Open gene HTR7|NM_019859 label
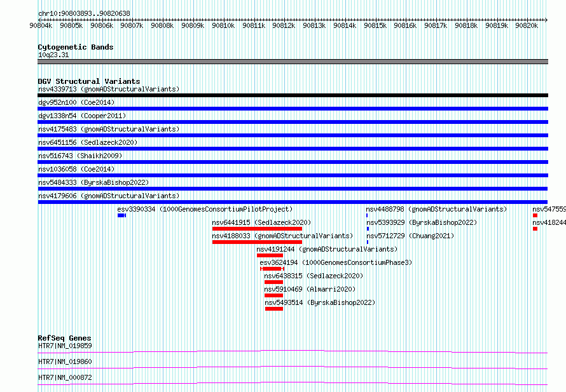The height and width of the screenshot is (392, 566). point(65,346)
